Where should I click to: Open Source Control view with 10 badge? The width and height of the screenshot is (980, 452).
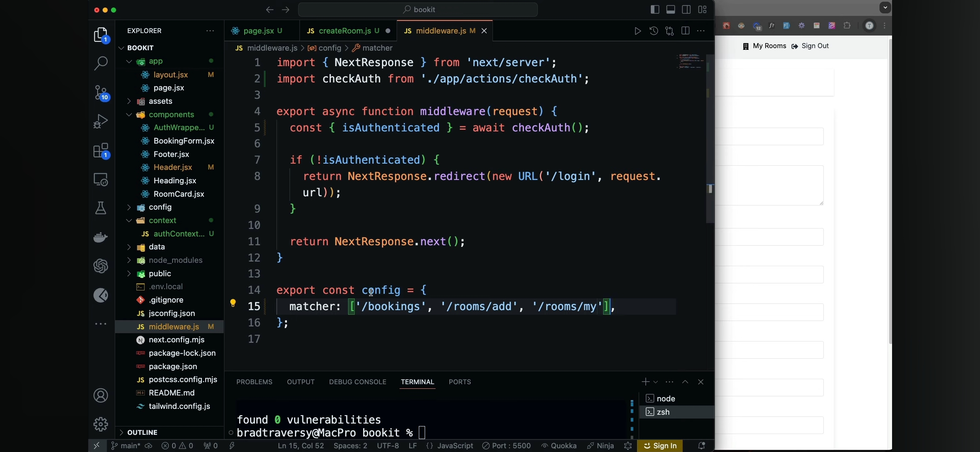click(101, 93)
